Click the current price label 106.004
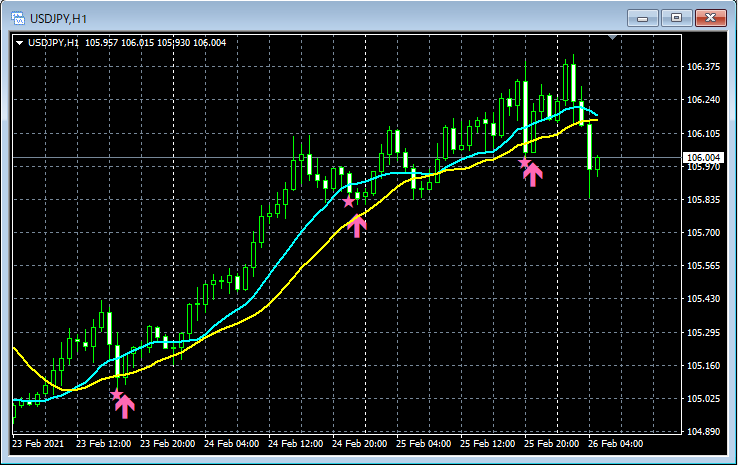 (703, 157)
